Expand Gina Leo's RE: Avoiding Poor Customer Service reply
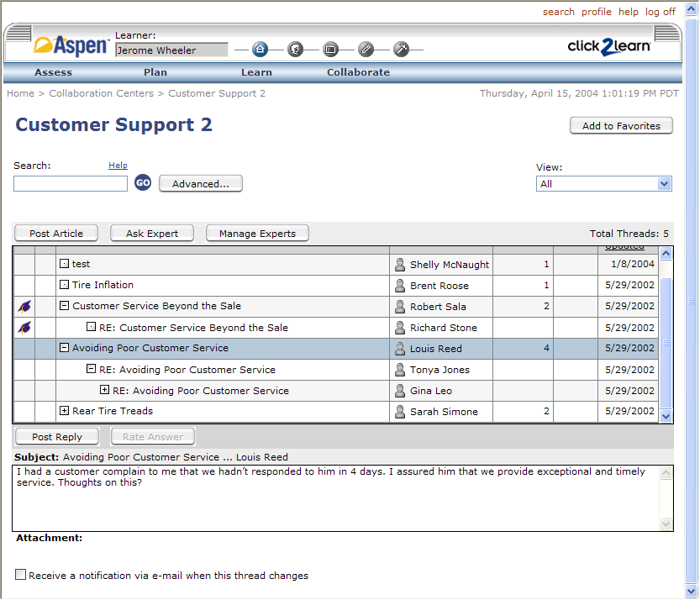Image resolution: width=700 pixels, height=600 pixels. (x=104, y=390)
